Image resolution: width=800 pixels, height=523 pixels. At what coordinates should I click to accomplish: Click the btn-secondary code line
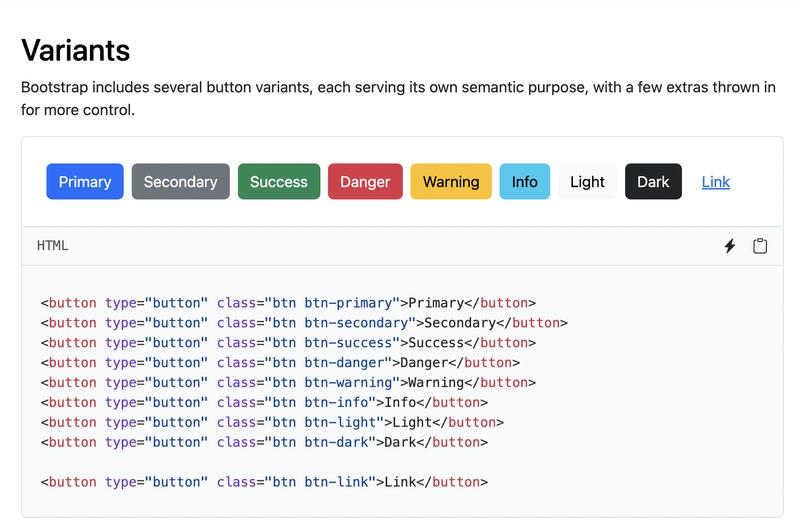[304, 323]
